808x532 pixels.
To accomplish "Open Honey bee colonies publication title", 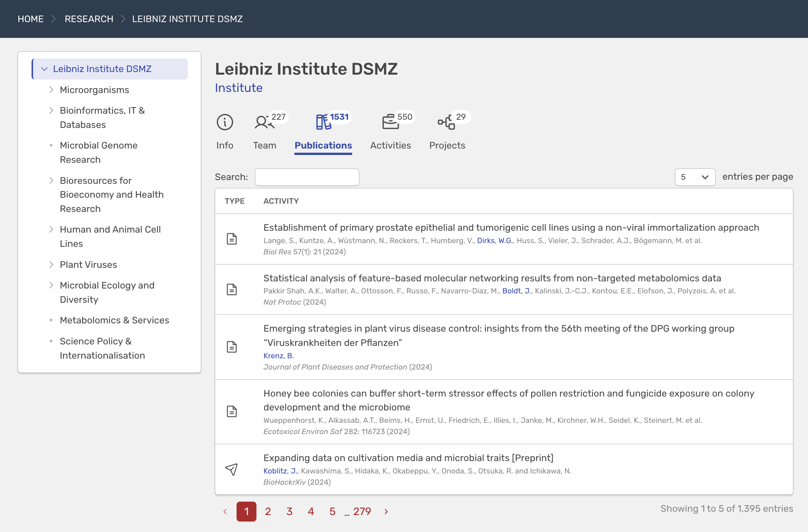I will point(509,400).
